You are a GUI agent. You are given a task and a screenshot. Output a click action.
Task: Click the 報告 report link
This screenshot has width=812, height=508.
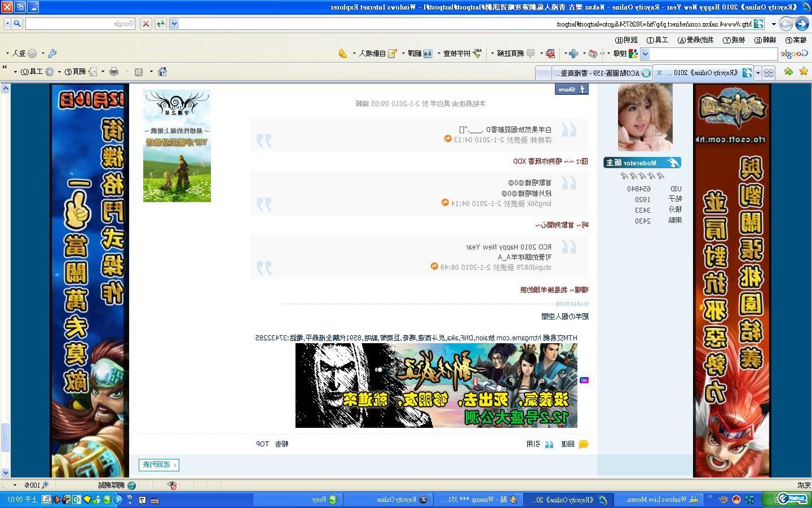click(281, 444)
